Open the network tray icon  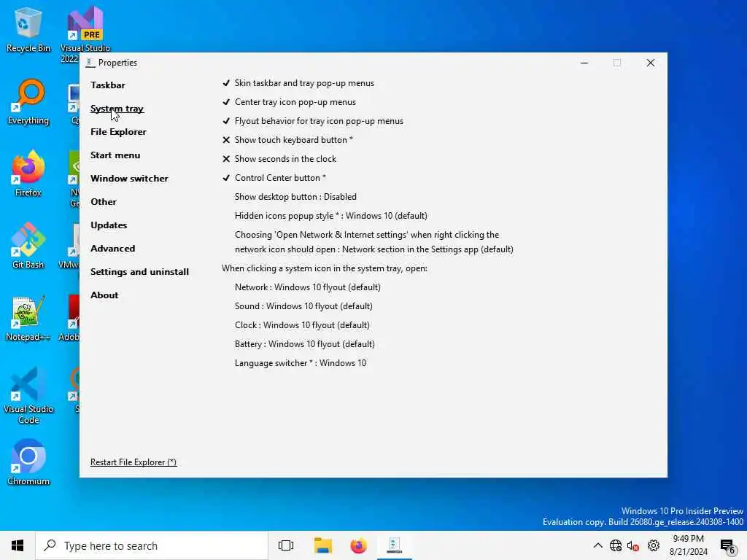point(616,545)
